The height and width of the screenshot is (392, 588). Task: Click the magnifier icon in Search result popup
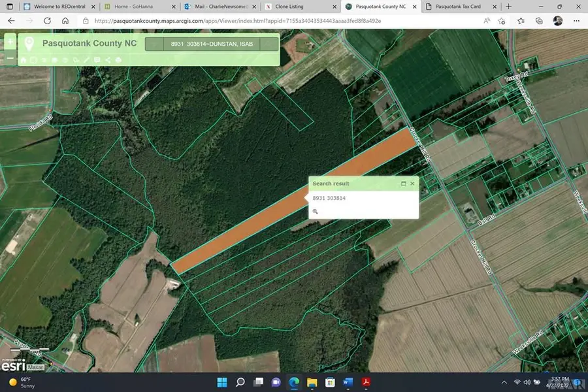tap(316, 211)
